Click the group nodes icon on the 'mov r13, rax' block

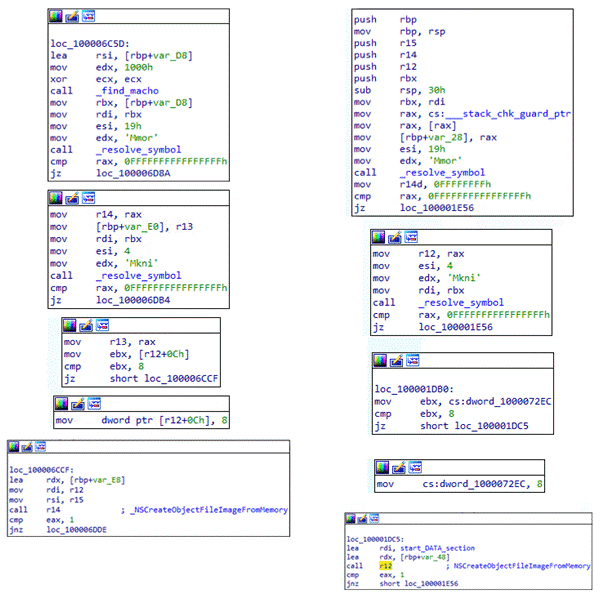(x=102, y=326)
